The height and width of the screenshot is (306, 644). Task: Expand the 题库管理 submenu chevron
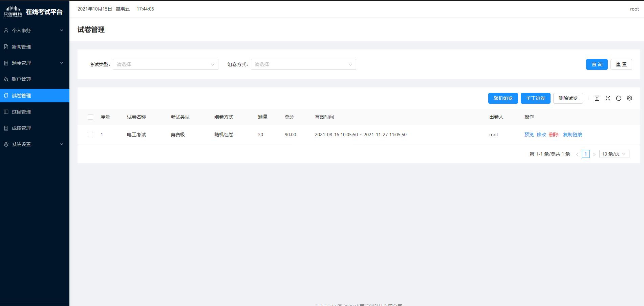tap(62, 63)
